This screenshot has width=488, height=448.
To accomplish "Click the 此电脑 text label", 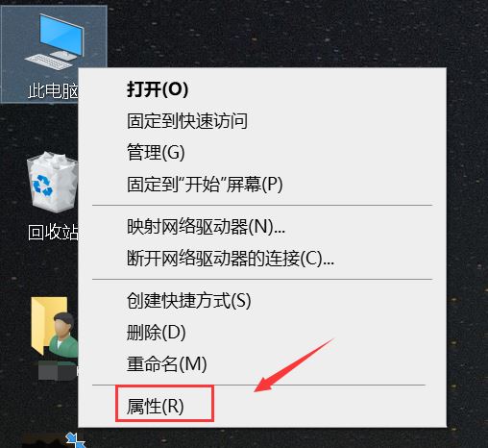I will [x=53, y=91].
